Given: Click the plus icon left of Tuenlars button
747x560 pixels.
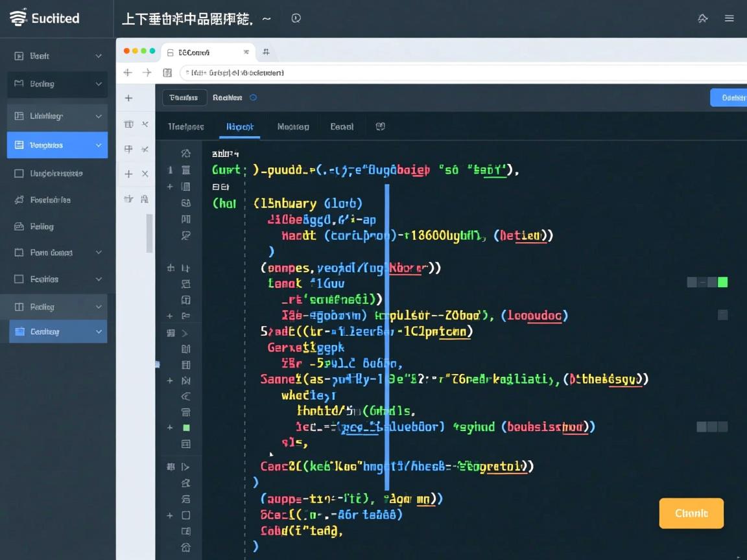Looking at the screenshot, I should coord(128,98).
